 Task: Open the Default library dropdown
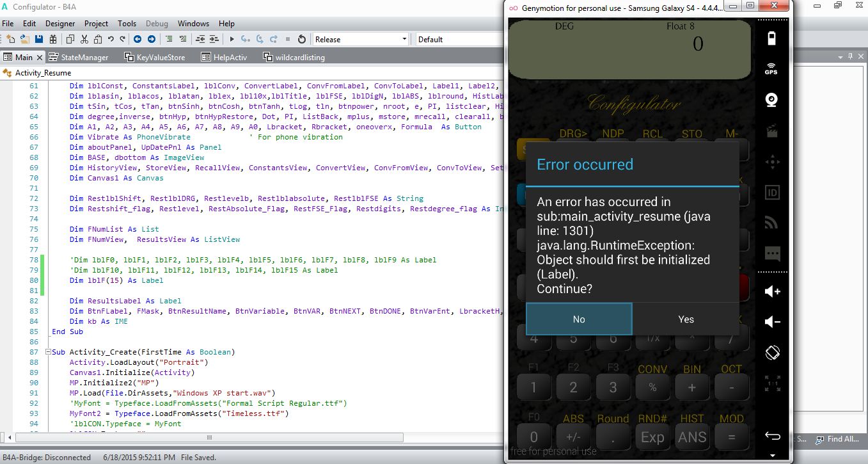459,39
